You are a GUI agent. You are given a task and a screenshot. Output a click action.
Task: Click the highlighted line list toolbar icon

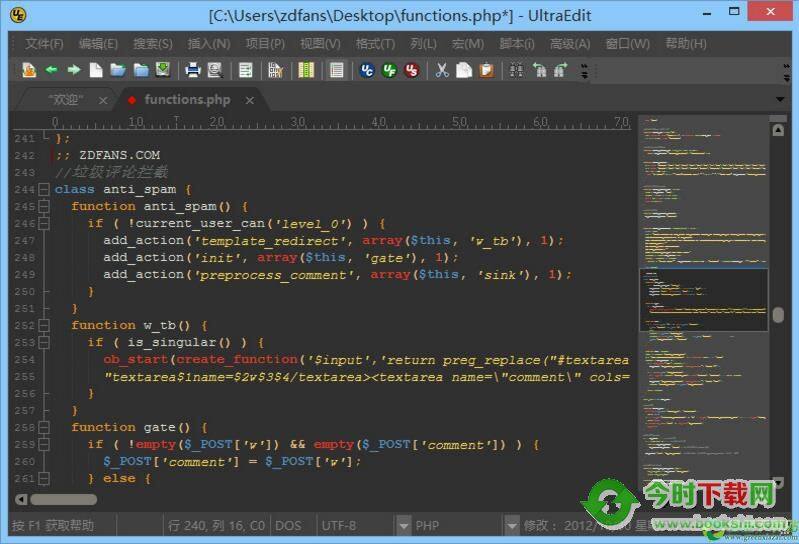336,70
